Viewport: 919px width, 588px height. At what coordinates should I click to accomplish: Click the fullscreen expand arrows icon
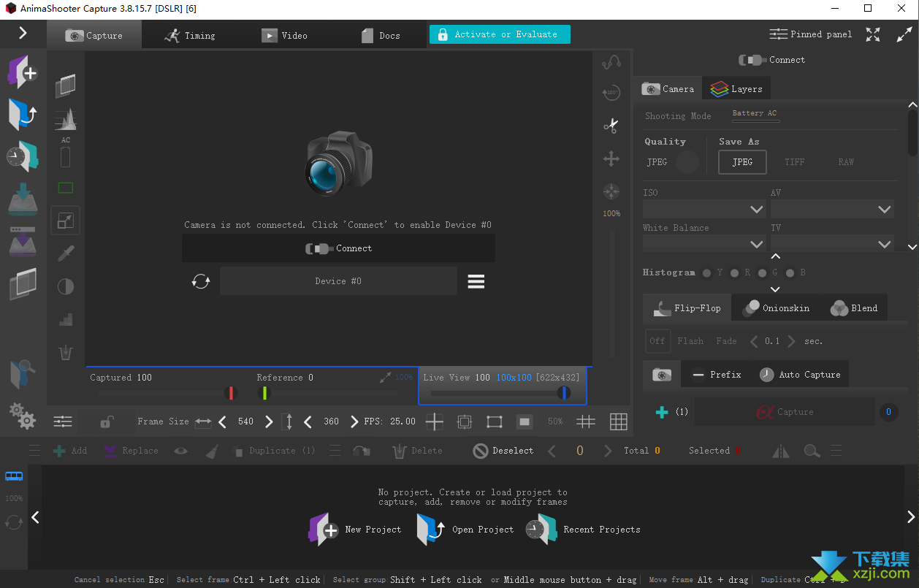click(873, 34)
